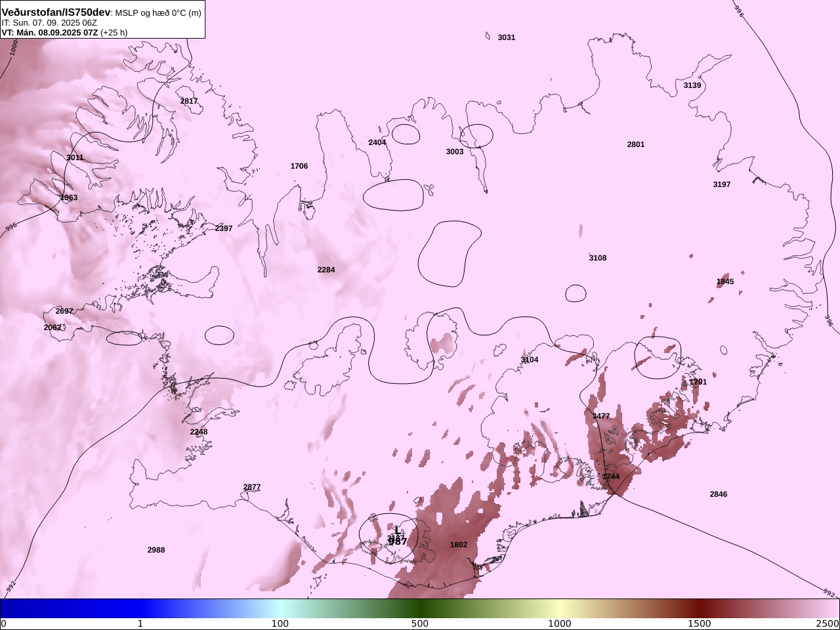Click the height value 3197
This screenshot has height=630, width=840.
[722, 185]
